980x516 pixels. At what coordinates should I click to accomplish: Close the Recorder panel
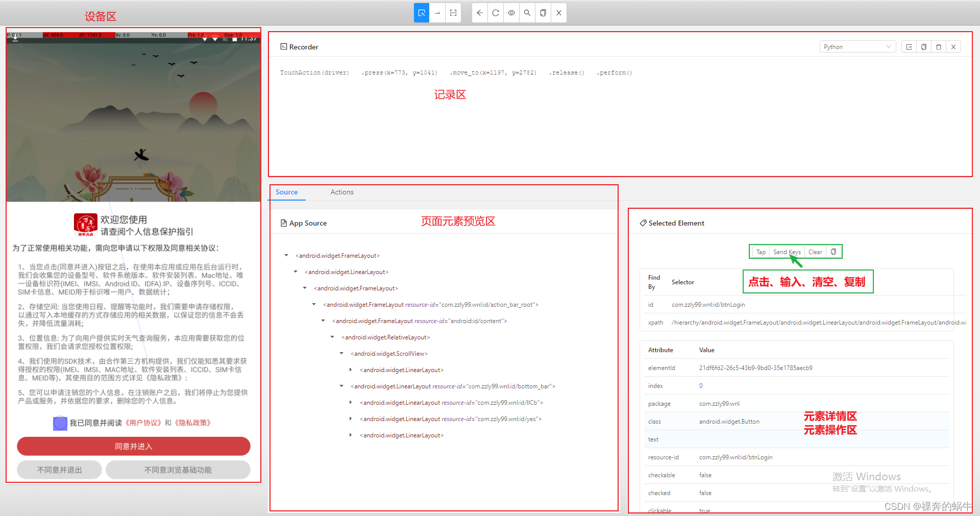click(x=953, y=46)
